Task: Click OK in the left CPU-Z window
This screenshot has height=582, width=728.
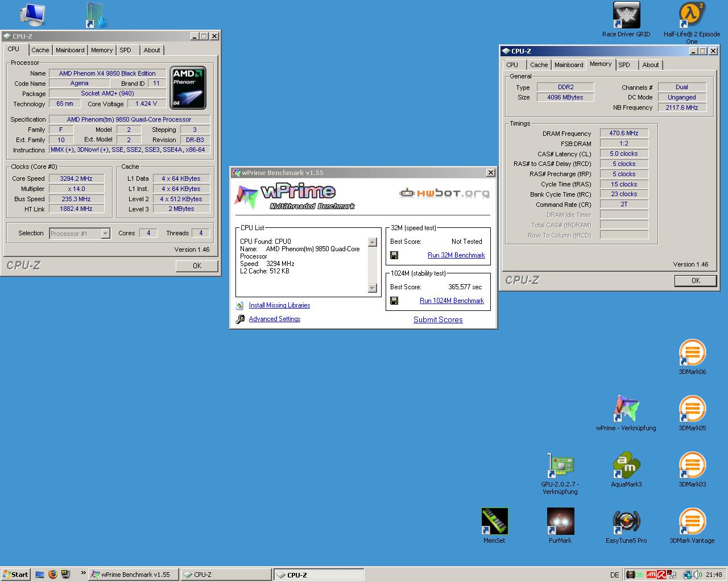Action: coord(197,266)
